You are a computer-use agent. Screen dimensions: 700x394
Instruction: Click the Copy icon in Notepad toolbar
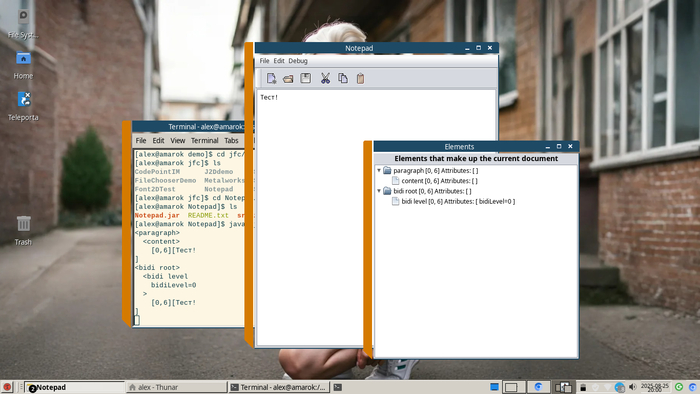pos(343,79)
